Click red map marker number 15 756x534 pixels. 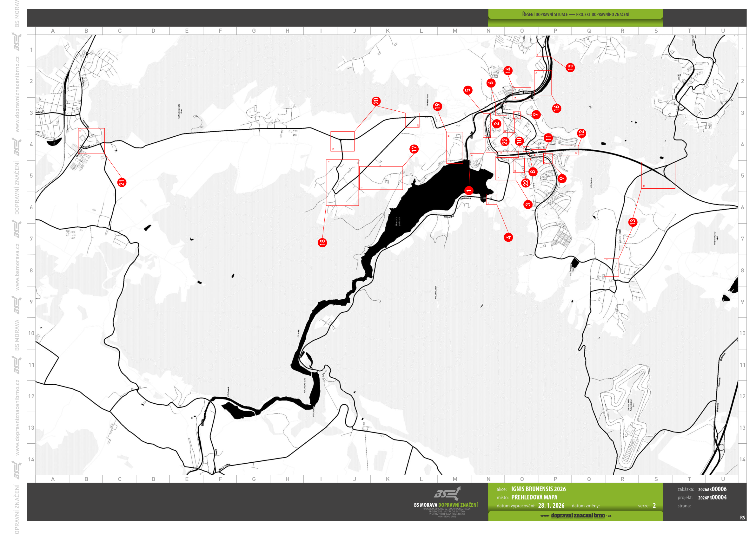pos(570,68)
